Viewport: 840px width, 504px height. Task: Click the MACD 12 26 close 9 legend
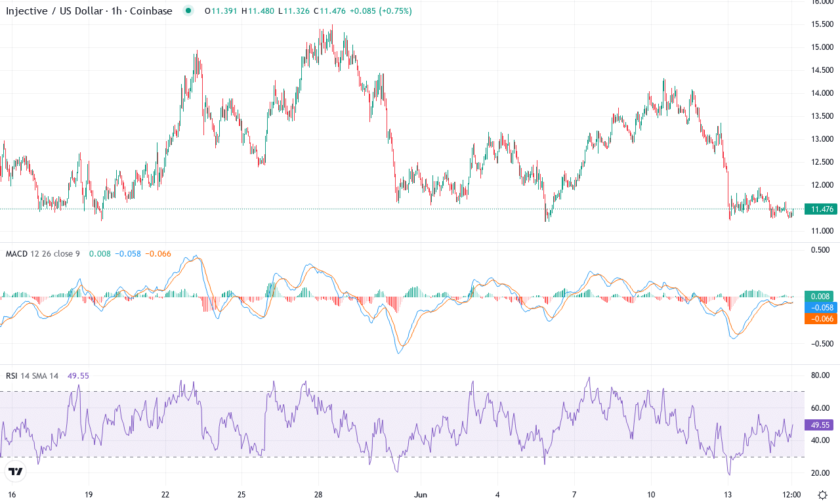(43, 253)
